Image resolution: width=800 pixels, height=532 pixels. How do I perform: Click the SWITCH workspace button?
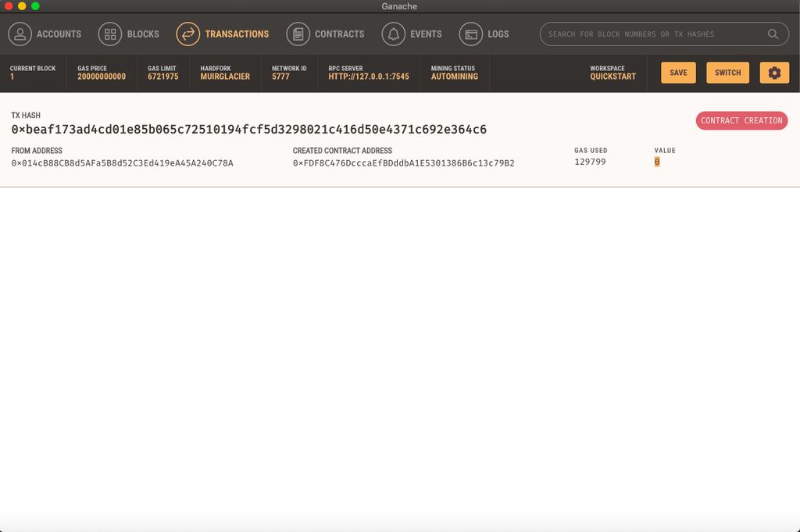pyautogui.click(x=727, y=73)
